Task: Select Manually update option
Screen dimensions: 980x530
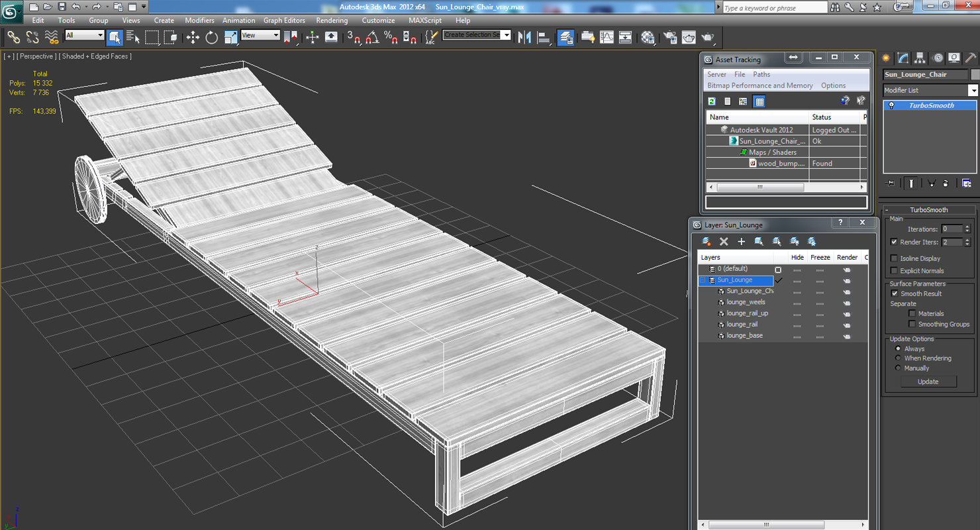Action: (898, 368)
